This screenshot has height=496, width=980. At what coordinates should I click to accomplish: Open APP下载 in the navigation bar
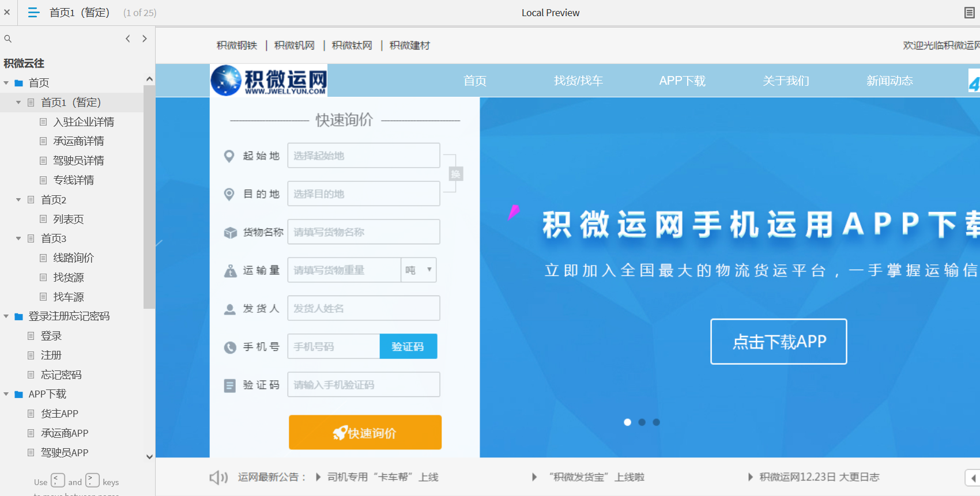683,81
